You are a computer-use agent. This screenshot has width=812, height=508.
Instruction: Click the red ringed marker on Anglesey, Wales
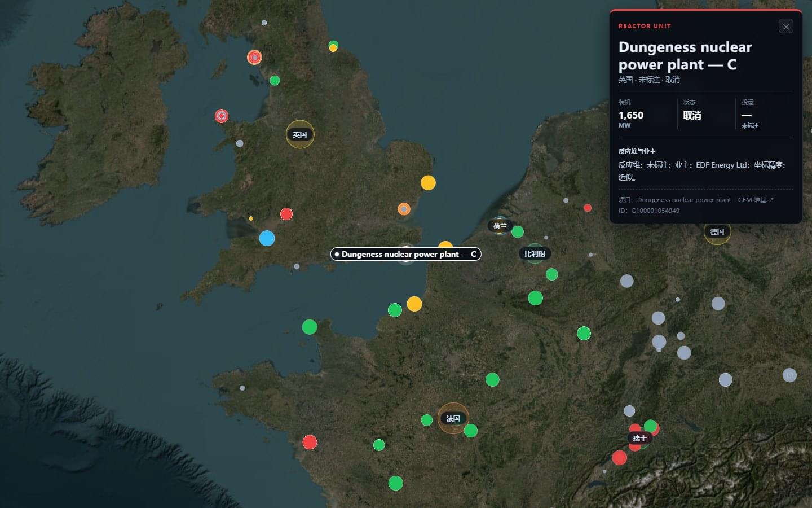(222, 116)
